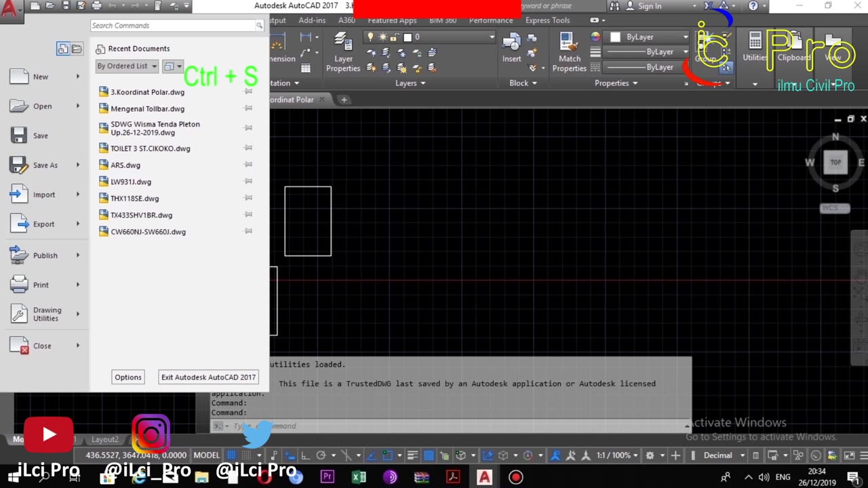Image resolution: width=868 pixels, height=488 pixels.
Task: Click the TOP face of the ViewCube
Action: pyautogui.click(x=835, y=162)
